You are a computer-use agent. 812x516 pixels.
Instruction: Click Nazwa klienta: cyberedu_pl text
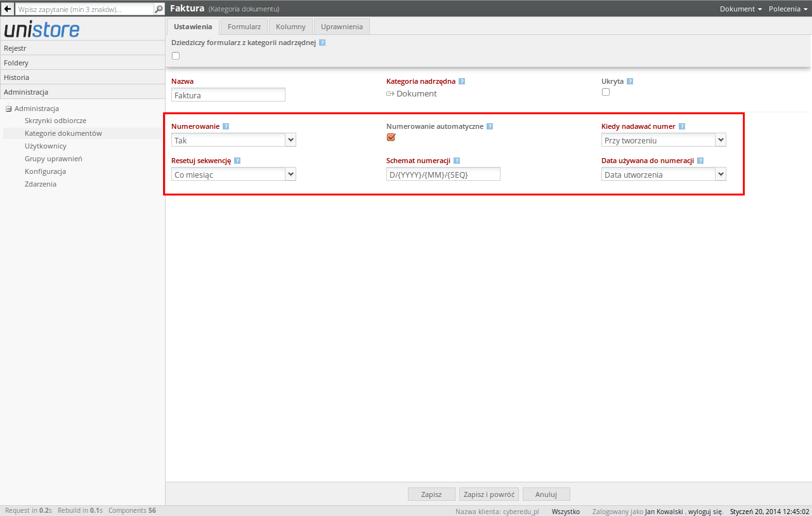tap(497, 511)
